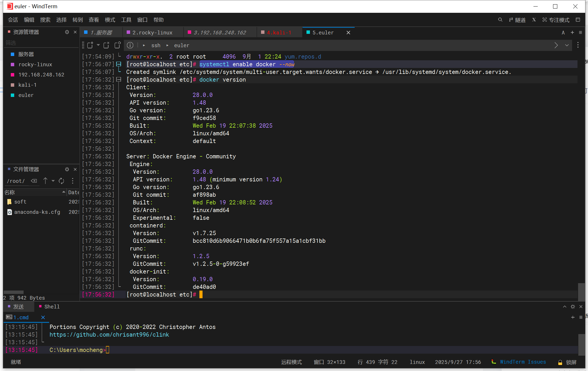Expand the toolbar down chevron
The image size is (588, 371).
coord(567,45)
